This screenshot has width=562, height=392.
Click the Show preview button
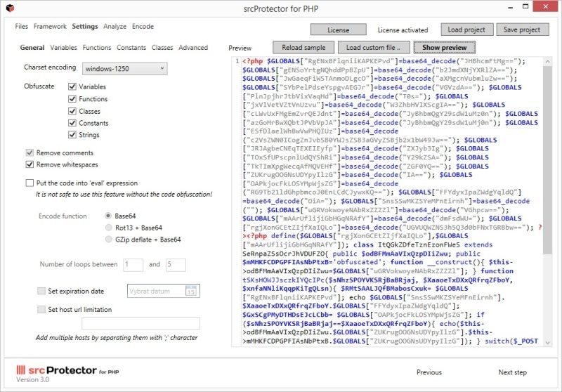444,47
